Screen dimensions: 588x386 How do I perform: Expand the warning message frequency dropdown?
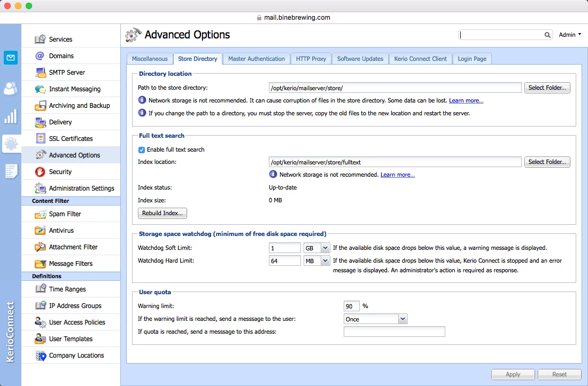tap(403, 319)
